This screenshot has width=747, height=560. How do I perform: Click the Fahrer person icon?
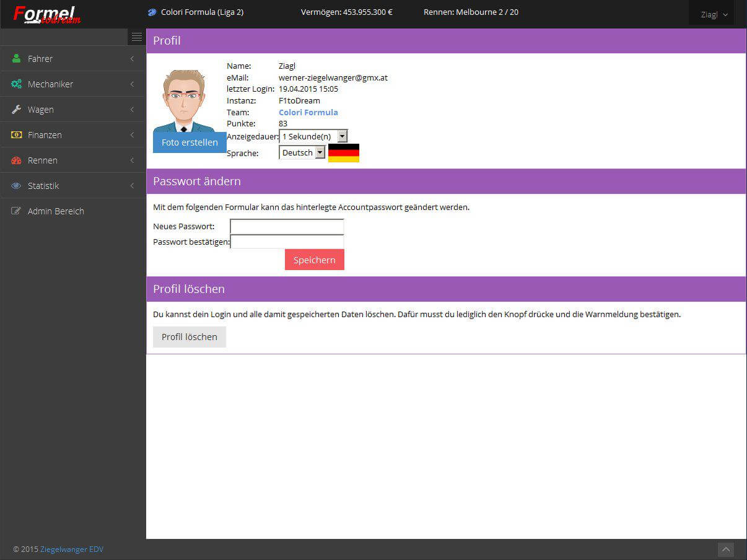click(x=17, y=59)
